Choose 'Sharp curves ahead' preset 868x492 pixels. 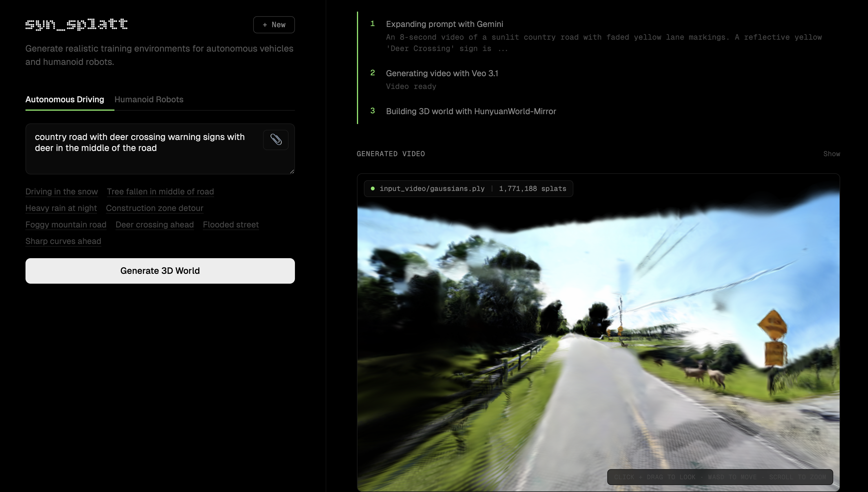tap(63, 241)
